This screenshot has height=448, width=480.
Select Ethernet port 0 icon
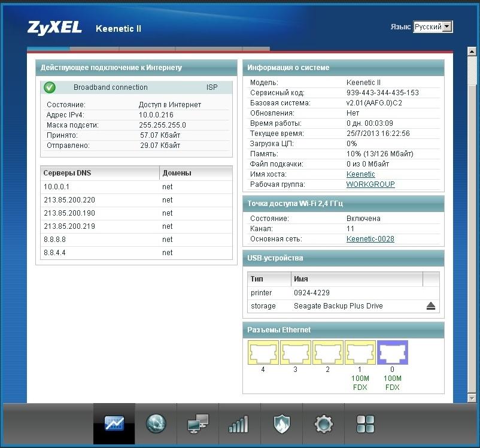393,353
